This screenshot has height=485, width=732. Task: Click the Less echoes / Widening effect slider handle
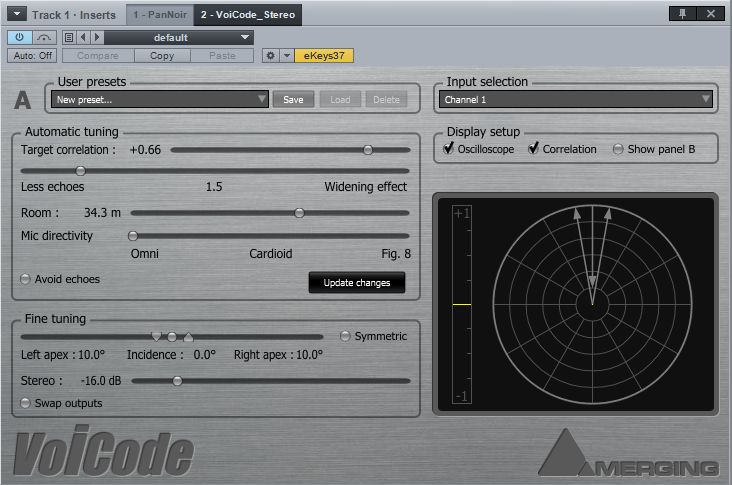tap(80, 171)
